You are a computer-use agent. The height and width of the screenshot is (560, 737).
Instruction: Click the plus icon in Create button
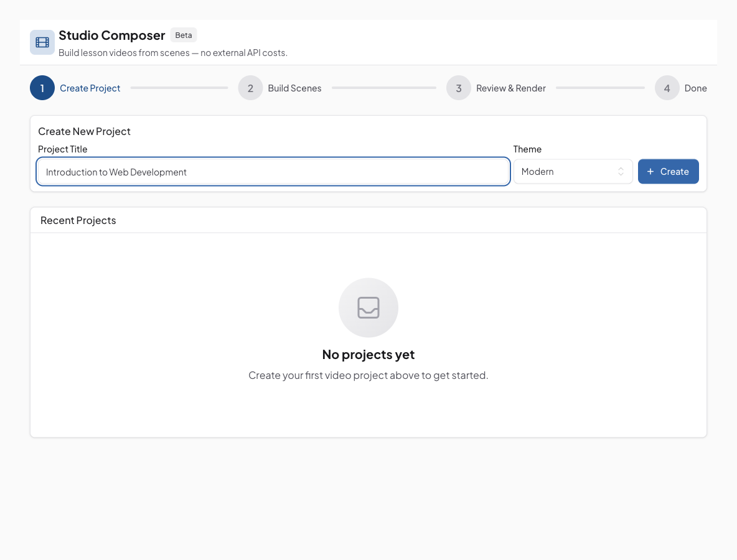point(650,172)
